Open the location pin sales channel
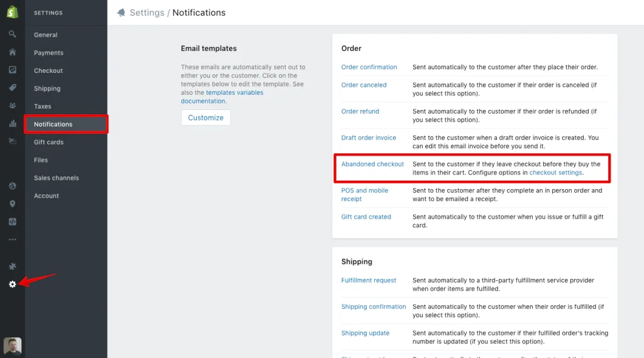644x358 pixels. coord(13,203)
